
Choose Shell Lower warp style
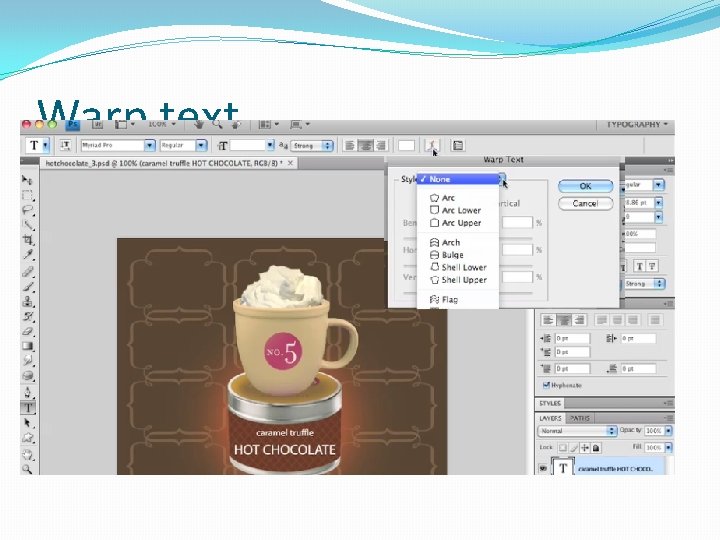458,267
